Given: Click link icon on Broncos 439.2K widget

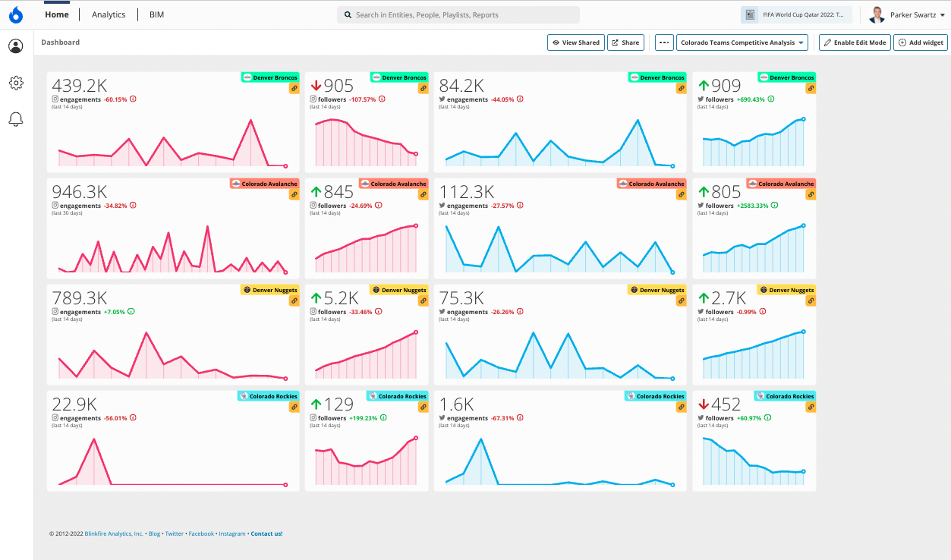Looking at the screenshot, I should tap(294, 89).
